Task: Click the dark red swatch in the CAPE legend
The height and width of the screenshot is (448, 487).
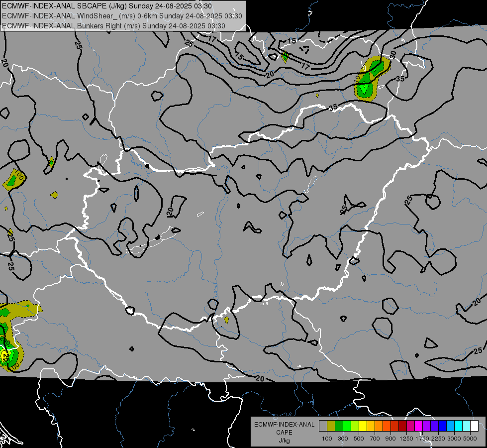Action: (x=402, y=426)
